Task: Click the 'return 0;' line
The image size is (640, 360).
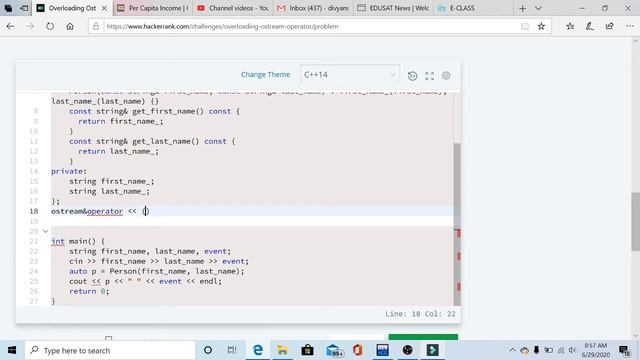Action: pyautogui.click(x=89, y=291)
